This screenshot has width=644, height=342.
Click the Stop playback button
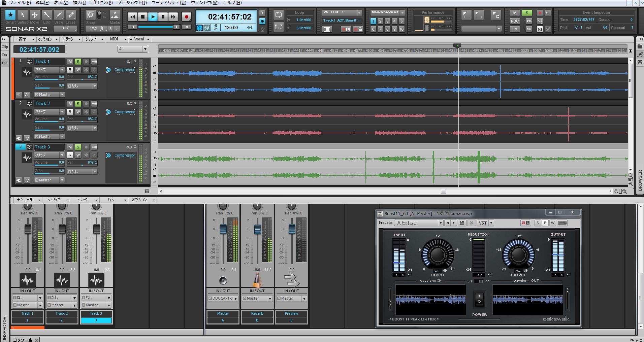[143, 17]
